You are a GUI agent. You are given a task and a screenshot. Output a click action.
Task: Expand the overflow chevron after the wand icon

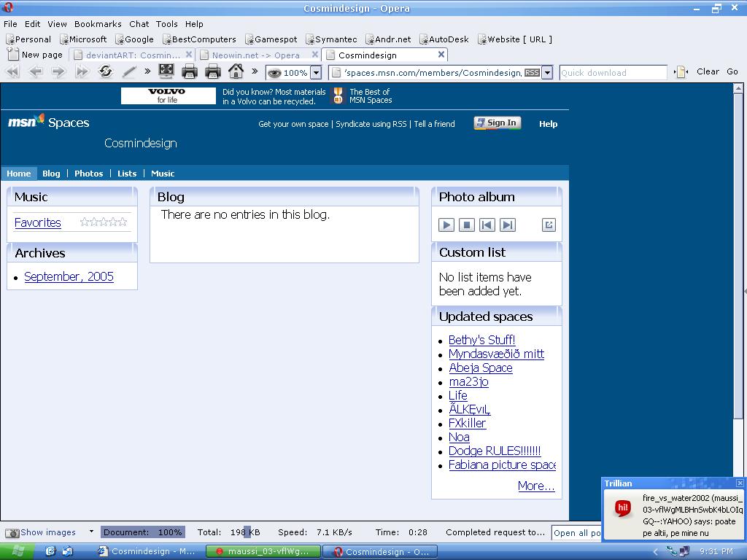click(147, 71)
